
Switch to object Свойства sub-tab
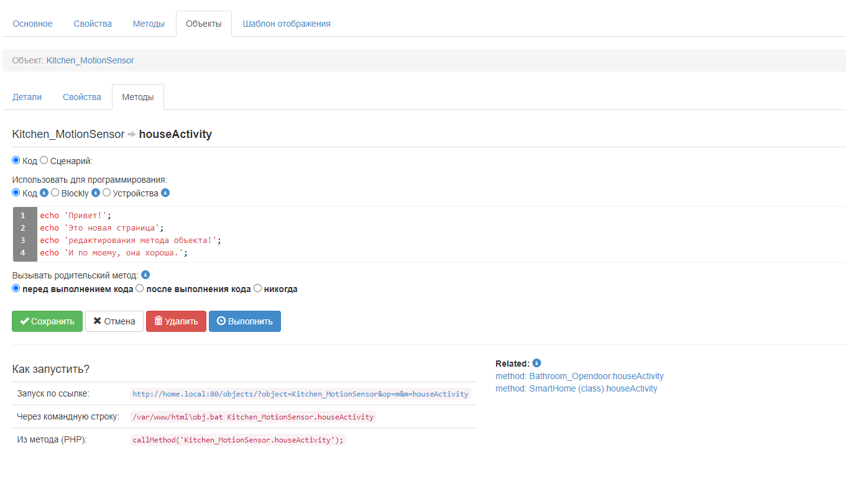pyautogui.click(x=82, y=97)
